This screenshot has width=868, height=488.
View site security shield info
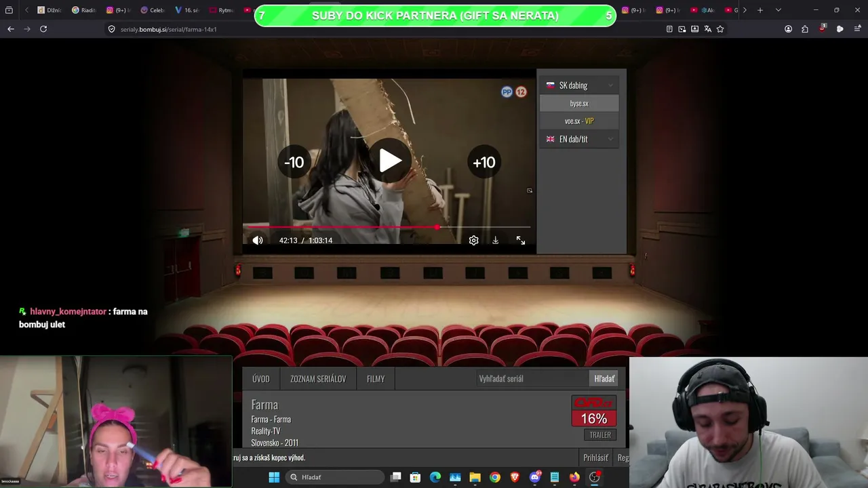pos(112,29)
